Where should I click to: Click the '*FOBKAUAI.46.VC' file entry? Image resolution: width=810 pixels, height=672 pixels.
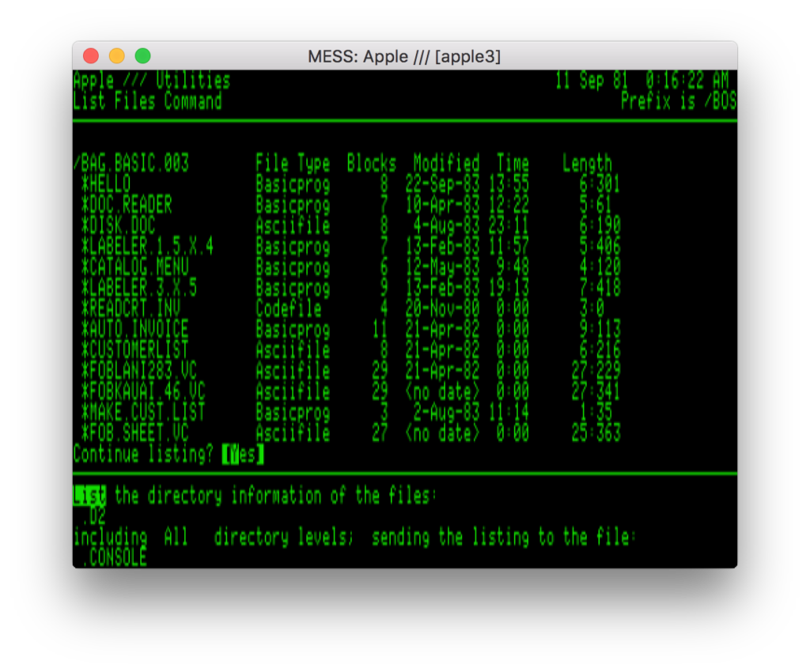143,392
